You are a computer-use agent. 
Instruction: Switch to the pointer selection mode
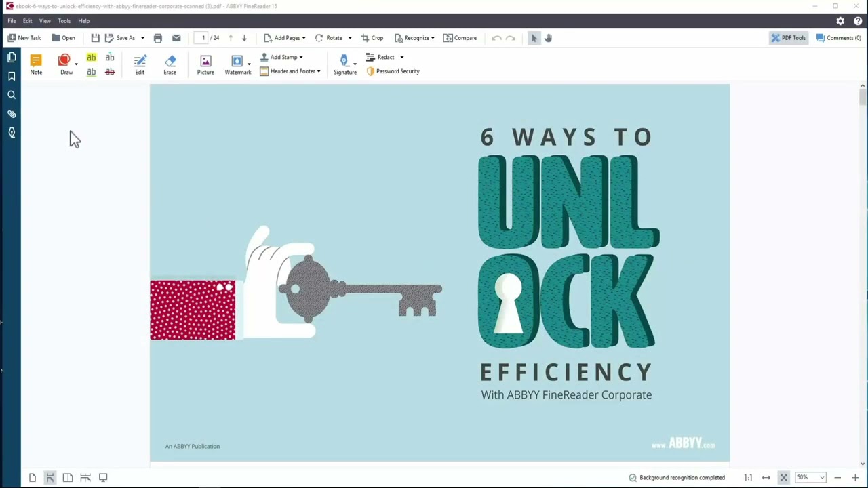click(x=534, y=38)
